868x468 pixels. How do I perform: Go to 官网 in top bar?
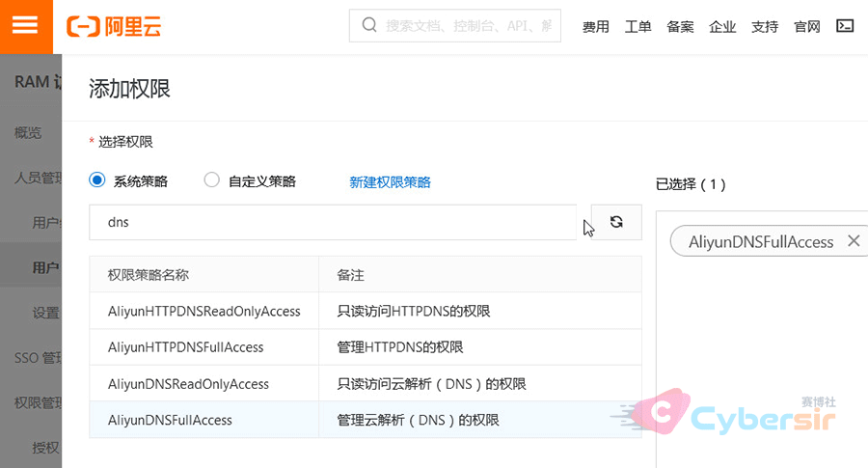807,27
